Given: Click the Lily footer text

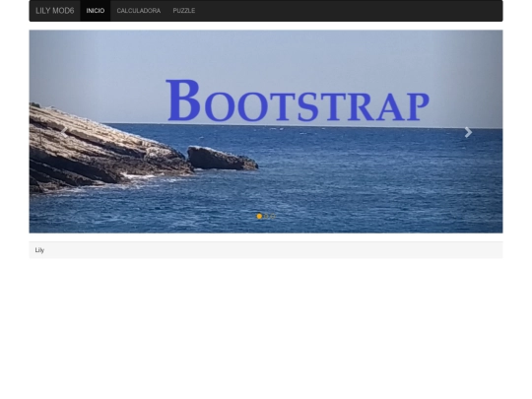Looking at the screenshot, I should (39, 250).
